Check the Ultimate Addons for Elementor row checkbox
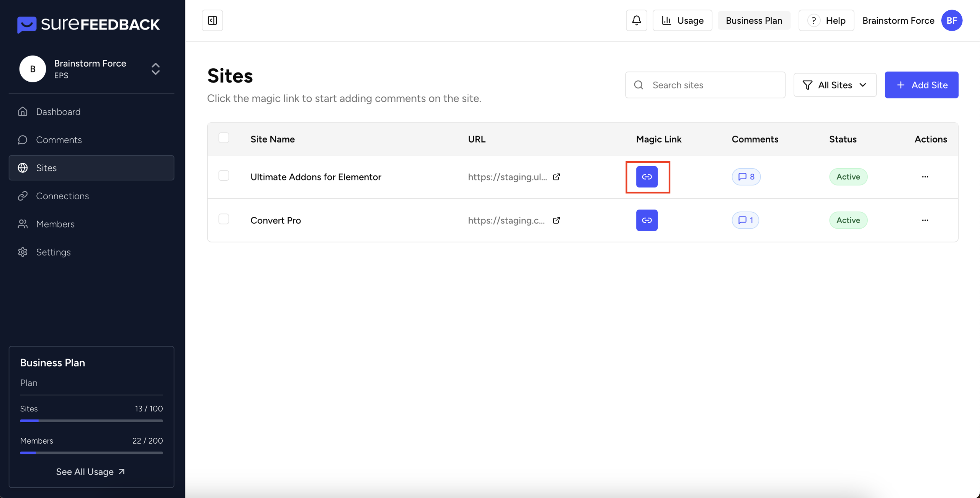The width and height of the screenshot is (980, 498). (224, 175)
